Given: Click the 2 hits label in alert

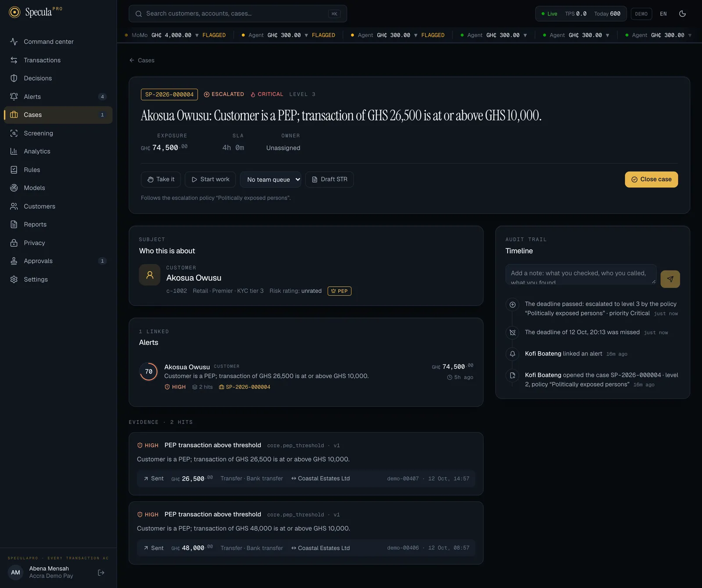Looking at the screenshot, I should 202,387.
